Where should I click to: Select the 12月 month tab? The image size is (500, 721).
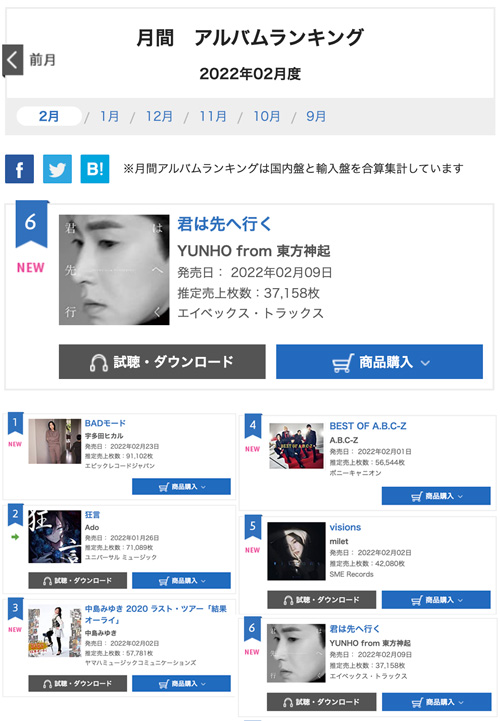(159, 116)
